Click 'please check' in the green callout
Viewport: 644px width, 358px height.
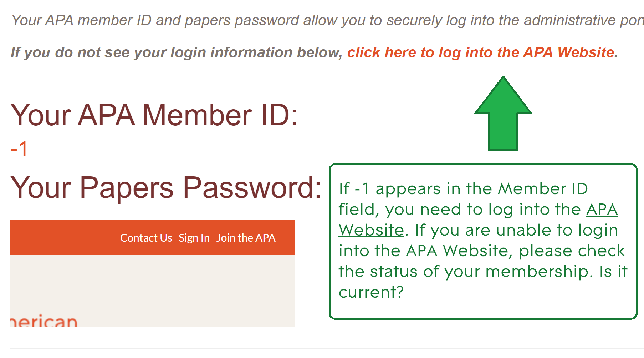(572, 251)
